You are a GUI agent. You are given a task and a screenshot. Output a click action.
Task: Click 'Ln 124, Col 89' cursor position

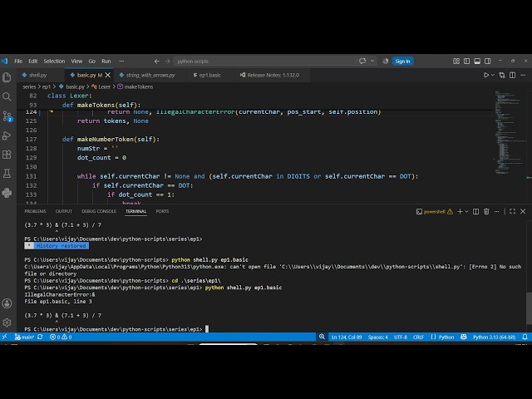tap(347, 337)
